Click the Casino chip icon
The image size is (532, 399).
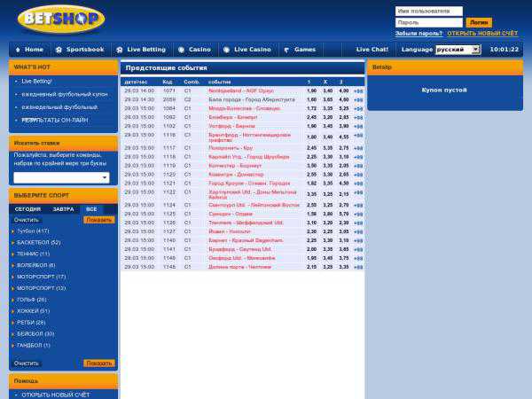coord(181,50)
